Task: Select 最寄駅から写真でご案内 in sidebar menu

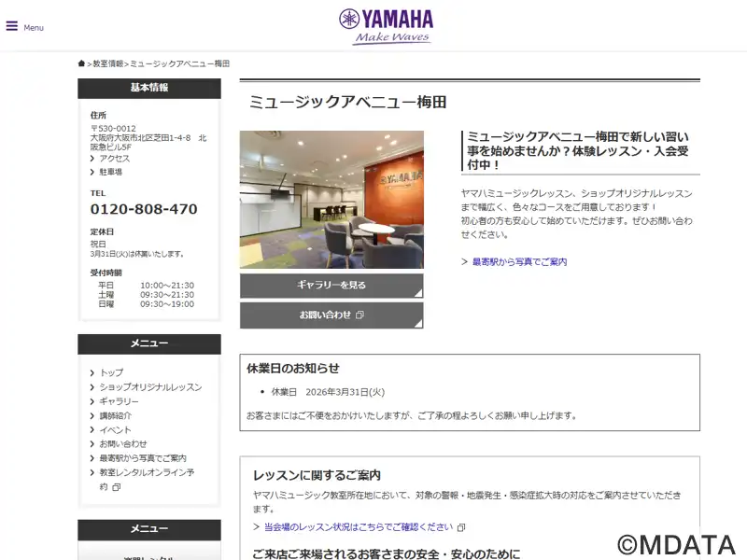Action: [x=143, y=458]
